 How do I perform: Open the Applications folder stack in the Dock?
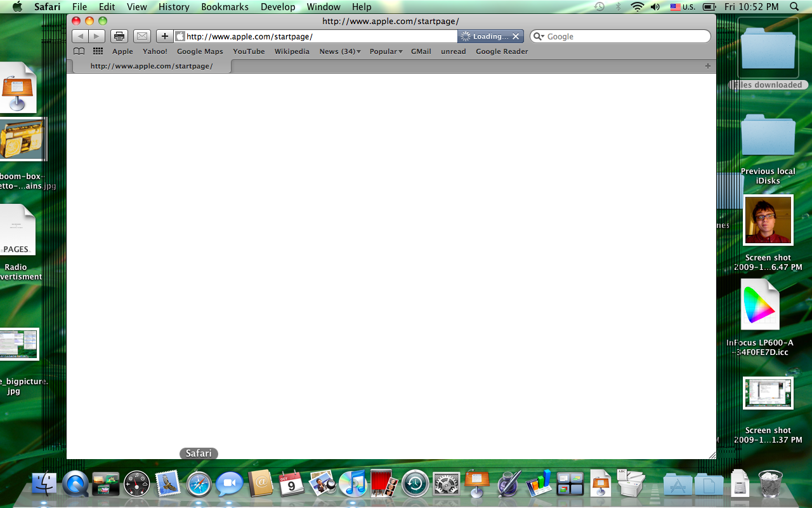678,485
